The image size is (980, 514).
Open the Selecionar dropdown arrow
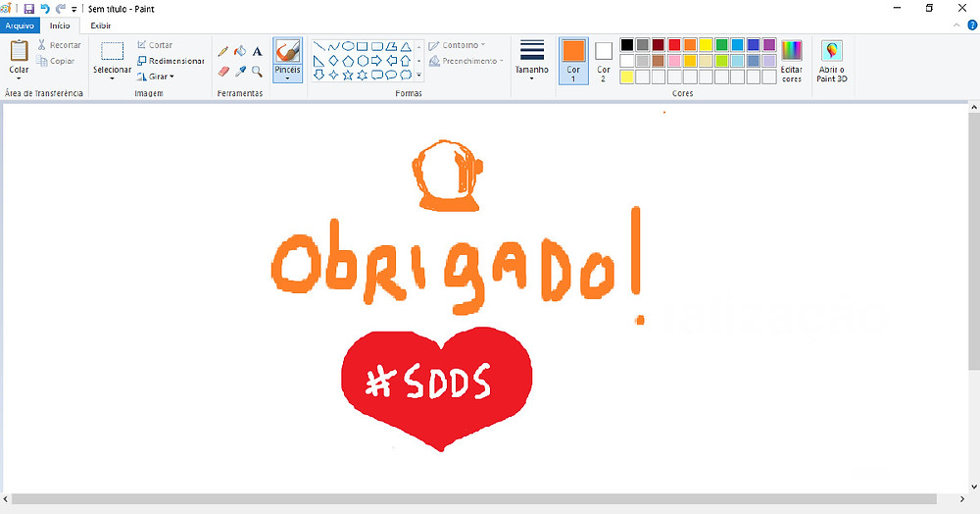click(113, 78)
